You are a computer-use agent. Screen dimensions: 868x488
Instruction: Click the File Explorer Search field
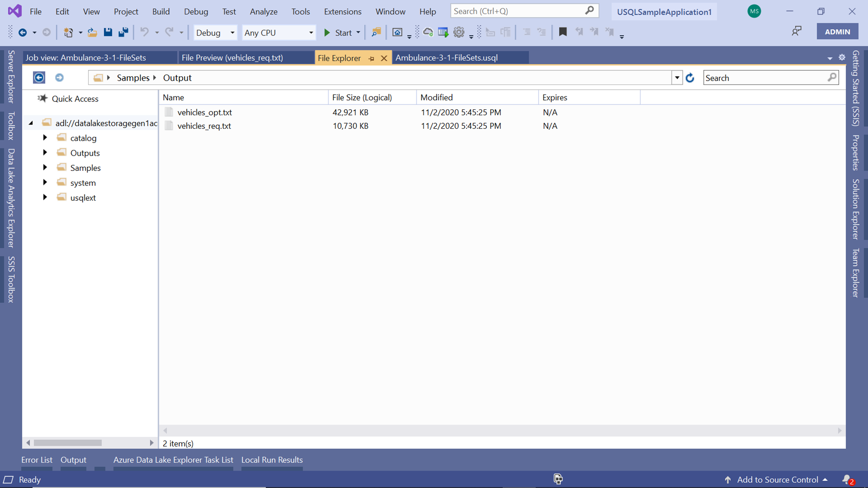765,78
